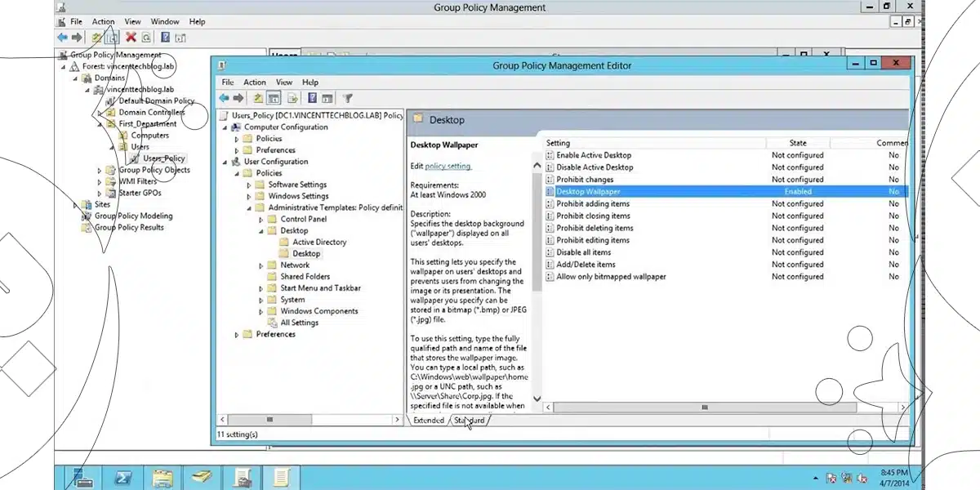Screen dimensions: 980x490
Task: Click the Up One Level icon in editor toolbar
Action: (x=257, y=98)
